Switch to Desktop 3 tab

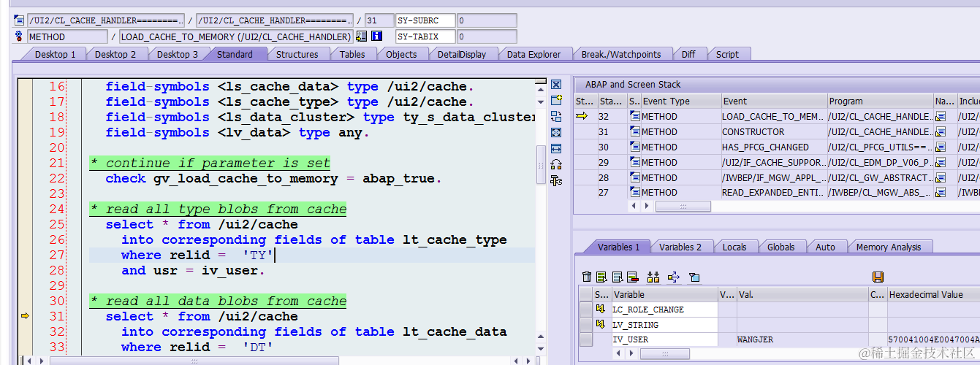[177, 54]
